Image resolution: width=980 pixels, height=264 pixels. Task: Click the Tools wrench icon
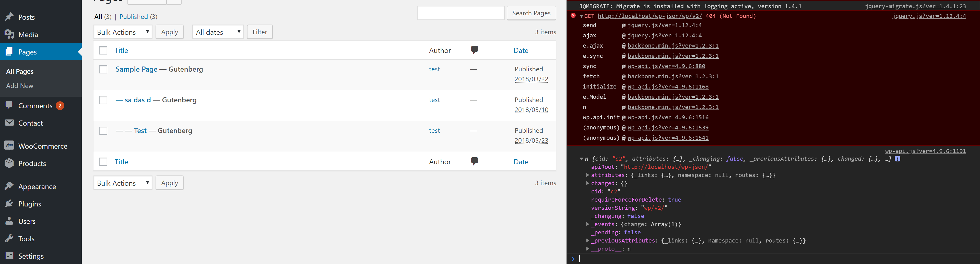click(x=9, y=238)
